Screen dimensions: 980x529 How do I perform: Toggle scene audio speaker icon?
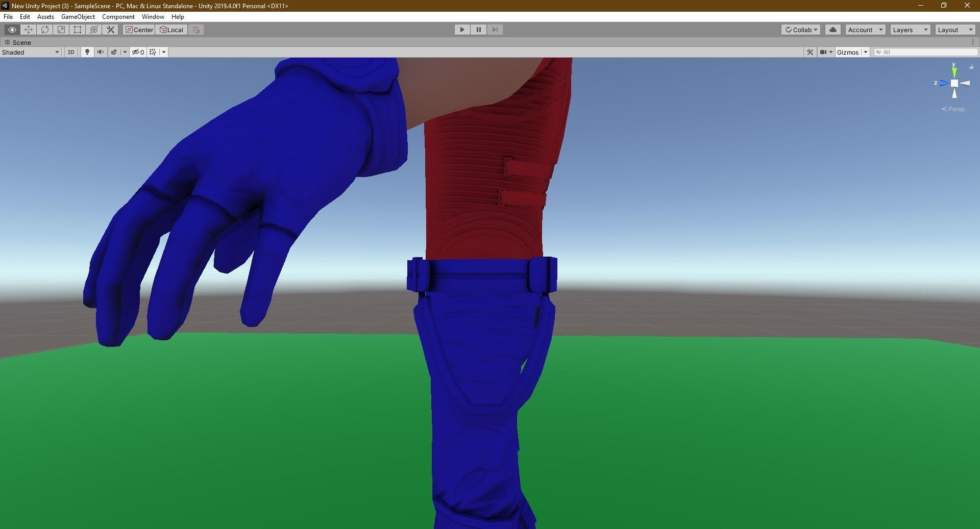(x=101, y=52)
